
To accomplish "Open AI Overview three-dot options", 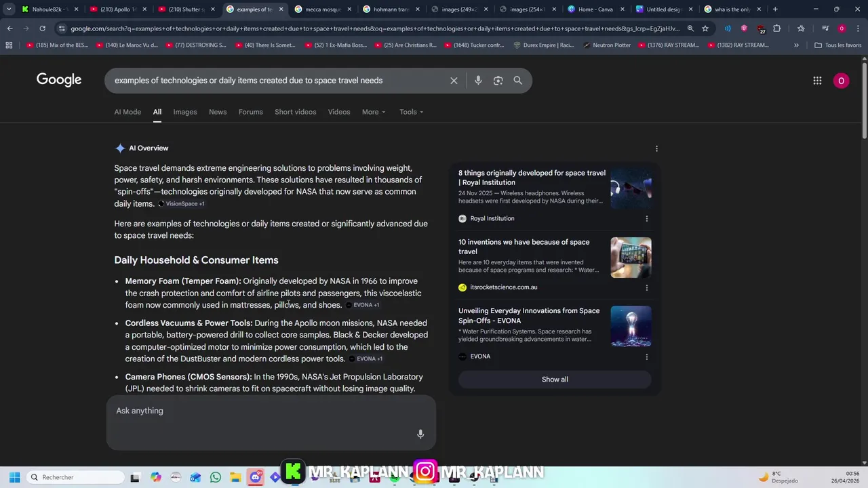I will coord(656,148).
